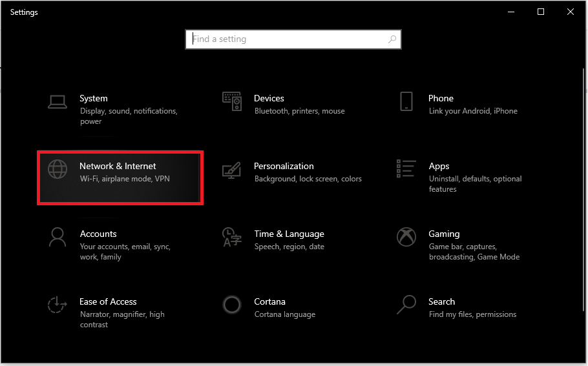
Task: Click 'Display, sound, notifications, power' description
Action: click(x=129, y=116)
